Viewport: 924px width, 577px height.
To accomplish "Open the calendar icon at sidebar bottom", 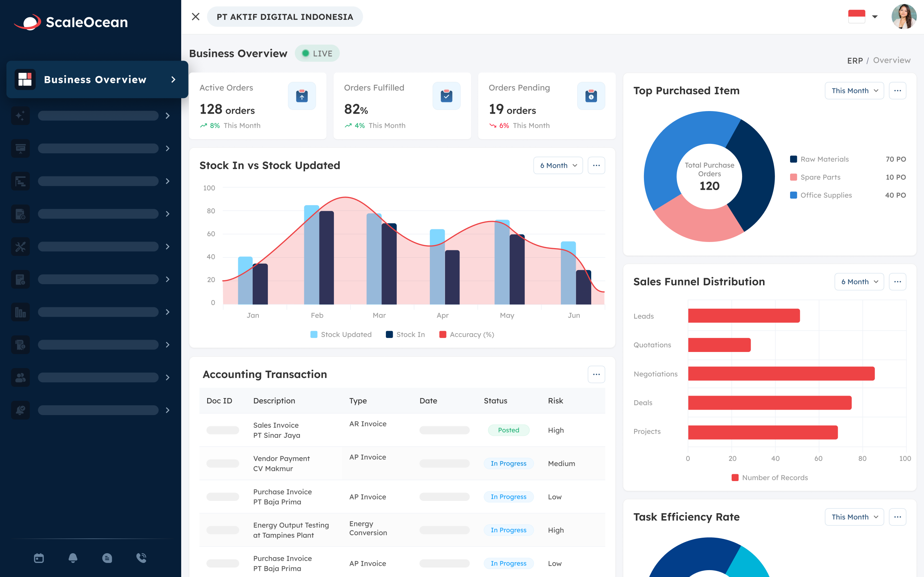I will click(x=39, y=558).
